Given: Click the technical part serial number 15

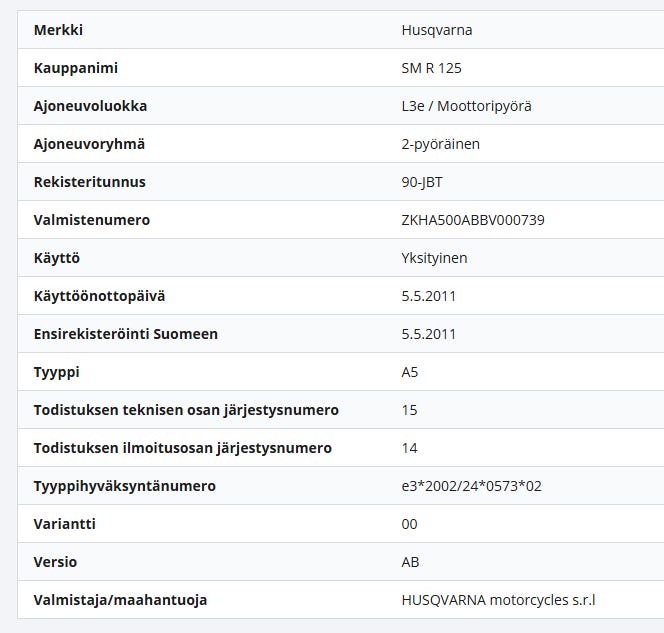Looking at the screenshot, I should coord(409,410).
